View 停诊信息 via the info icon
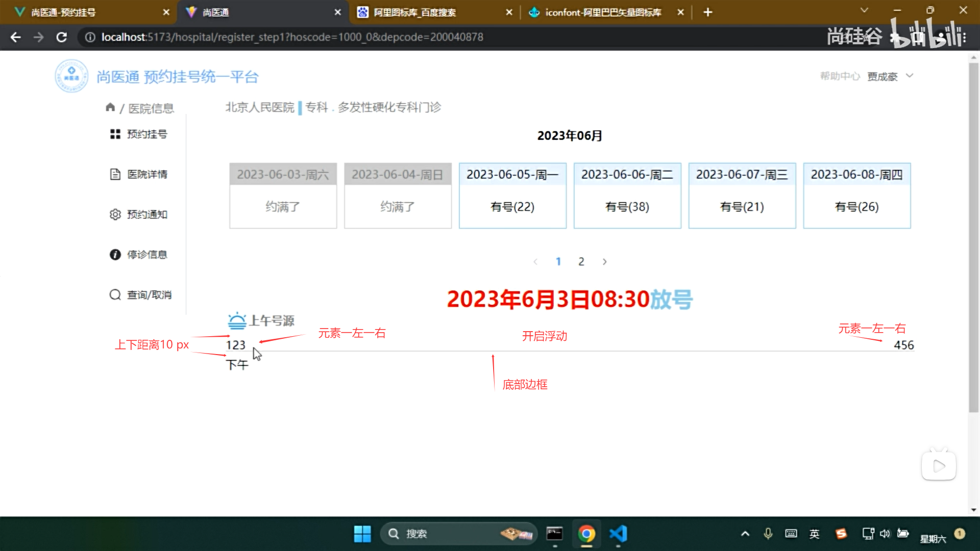The height and width of the screenshot is (551, 980). pyautogui.click(x=115, y=254)
